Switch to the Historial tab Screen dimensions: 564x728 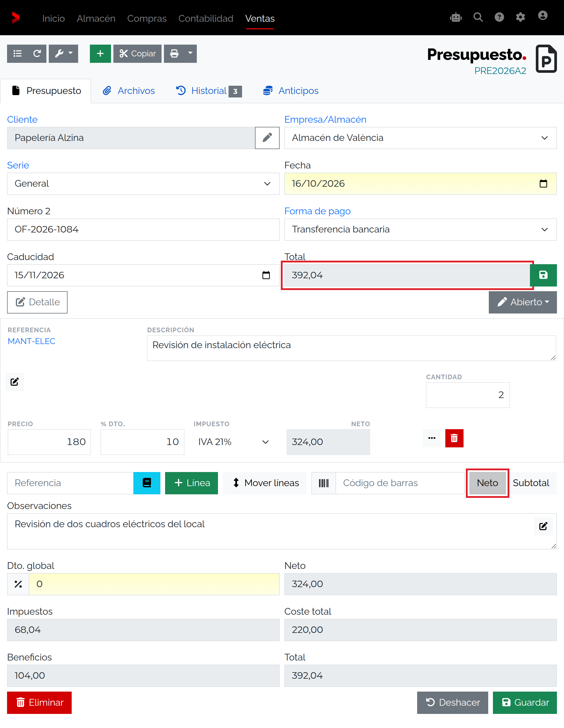pyautogui.click(x=209, y=91)
